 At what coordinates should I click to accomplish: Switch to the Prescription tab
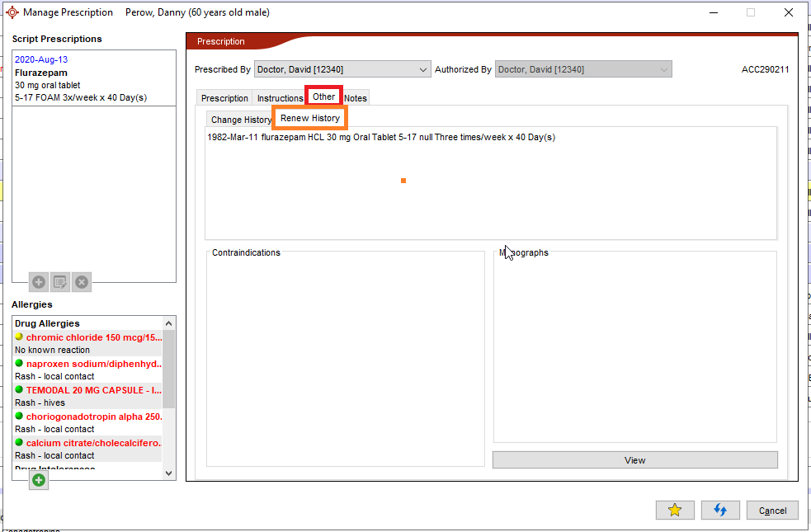(224, 98)
